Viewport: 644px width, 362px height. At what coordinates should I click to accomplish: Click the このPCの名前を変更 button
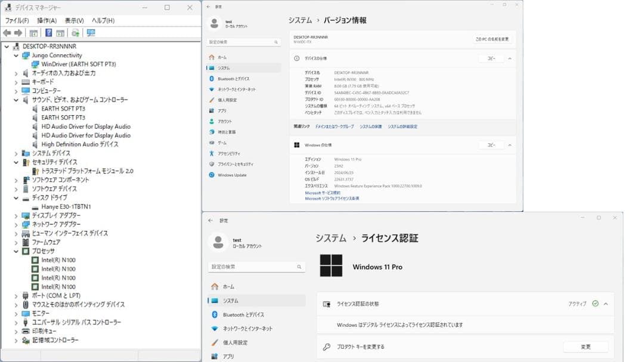(x=493, y=39)
